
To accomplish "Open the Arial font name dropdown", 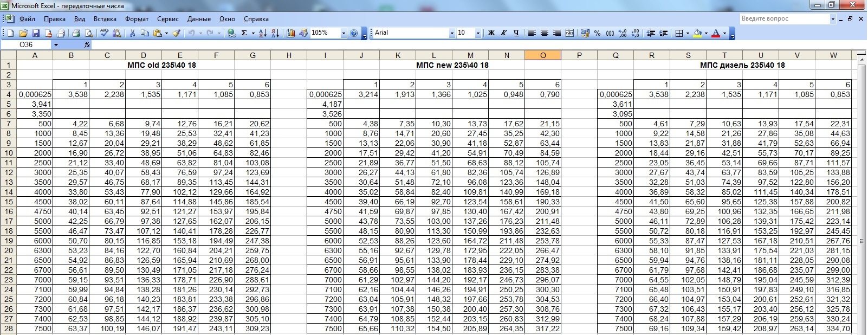I will (x=452, y=33).
